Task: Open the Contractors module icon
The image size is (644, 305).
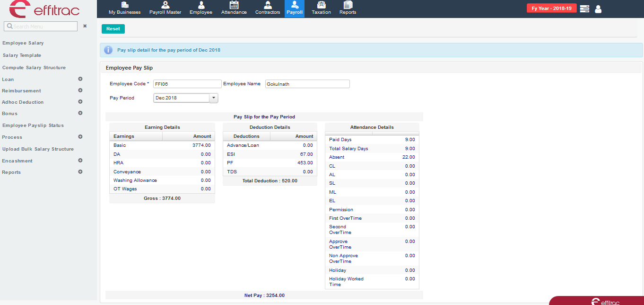Action: (x=268, y=5)
